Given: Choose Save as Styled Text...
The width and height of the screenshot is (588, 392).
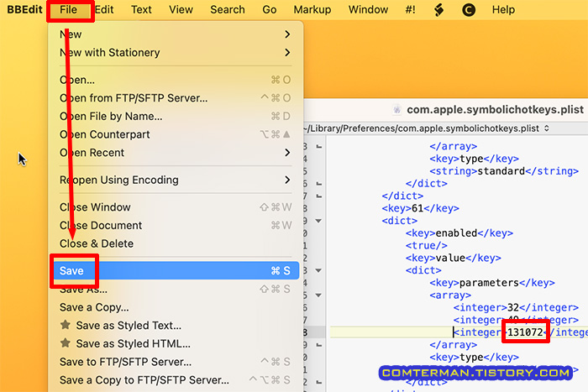Looking at the screenshot, I should pos(176,326).
